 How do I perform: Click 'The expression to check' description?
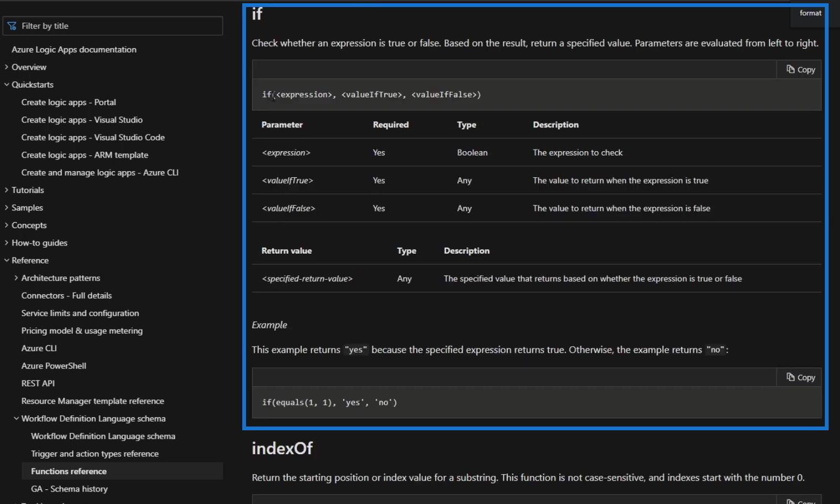(x=578, y=153)
